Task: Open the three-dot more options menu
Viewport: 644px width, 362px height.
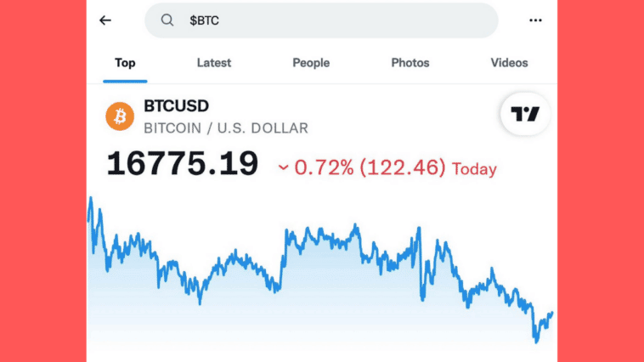Action: pyautogui.click(x=535, y=20)
